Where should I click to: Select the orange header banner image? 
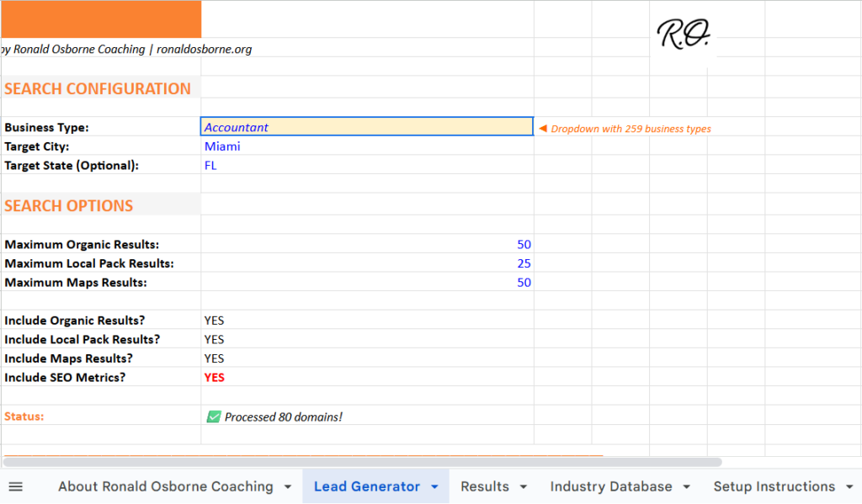pos(101,19)
